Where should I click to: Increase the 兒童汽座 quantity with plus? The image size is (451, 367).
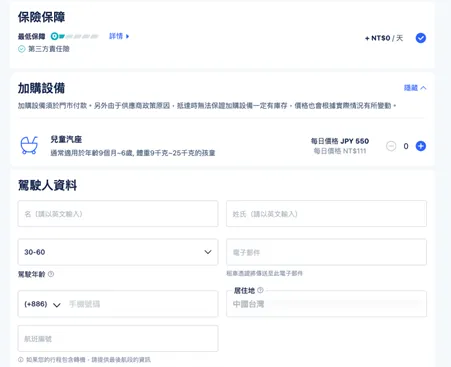421,146
